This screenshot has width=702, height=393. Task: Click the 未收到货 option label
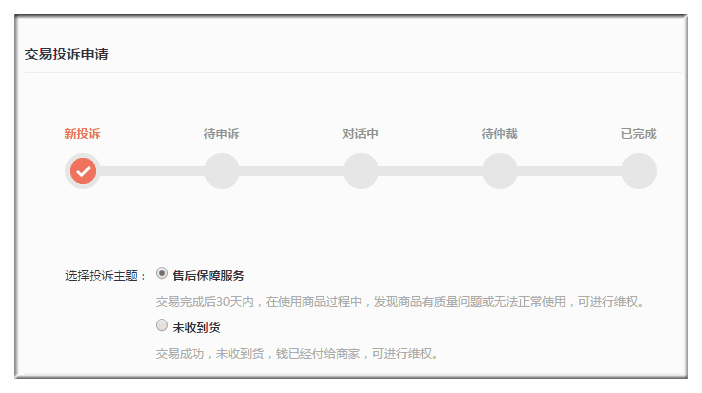click(x=197, y=328)
